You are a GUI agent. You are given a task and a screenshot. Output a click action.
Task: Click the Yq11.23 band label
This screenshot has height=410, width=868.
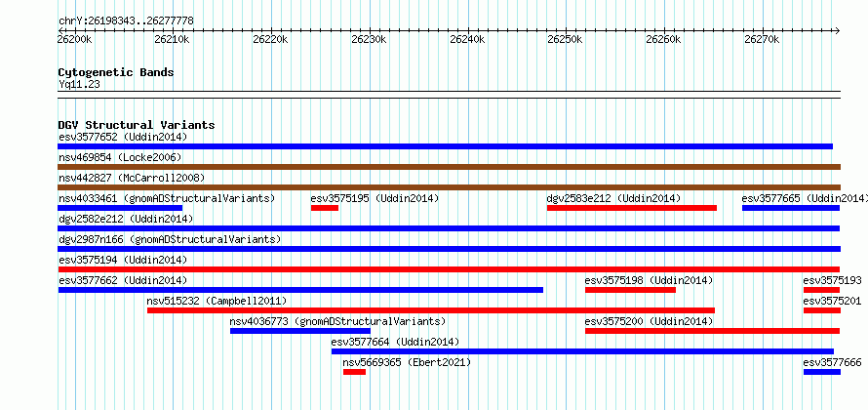pyautogui.click(x=79, y=85)
